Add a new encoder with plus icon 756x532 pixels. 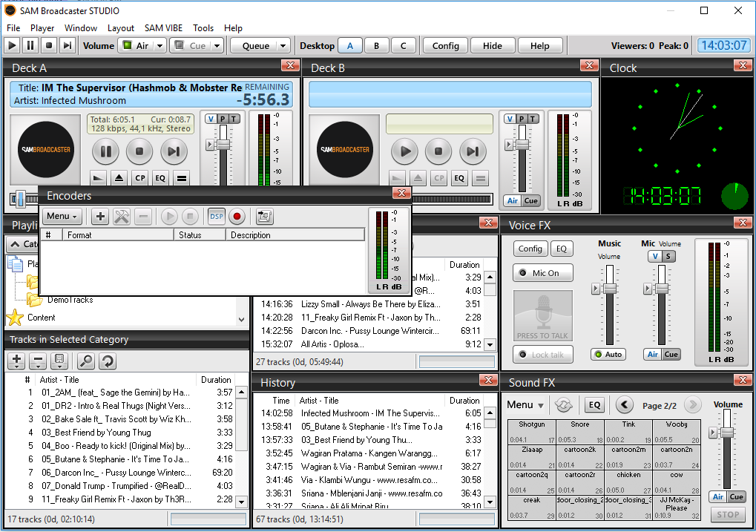pos(100,217)
